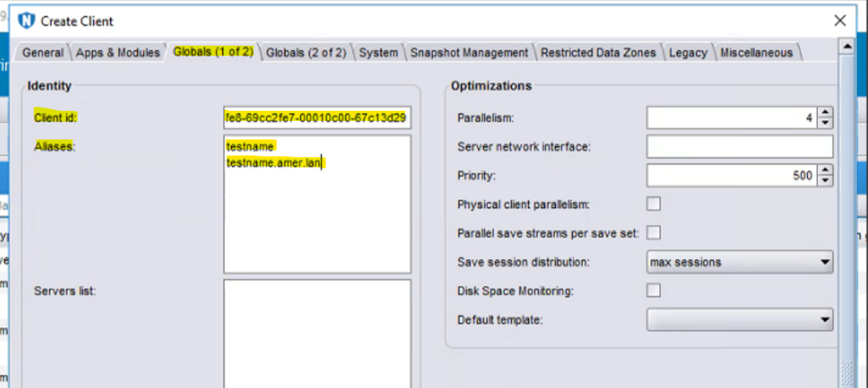This screenshot has width=868, height=388.
Task: Increase Parallelism with the up arrow
Action: 825,112
